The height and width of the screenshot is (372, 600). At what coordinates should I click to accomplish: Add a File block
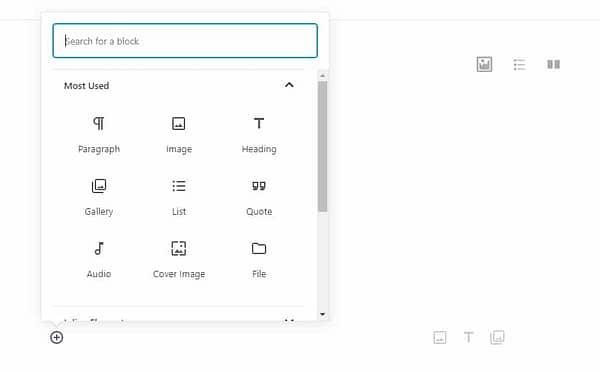point(259,259)
